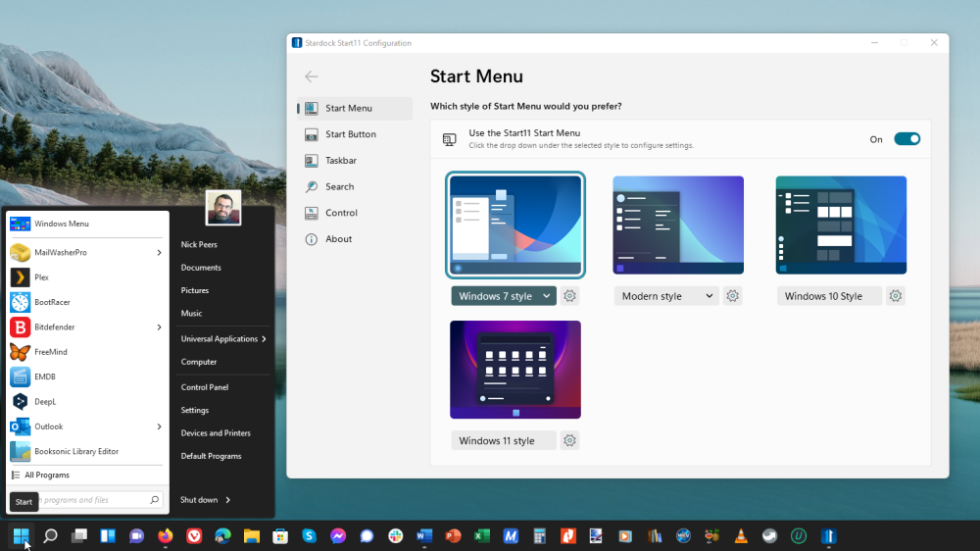Expand the MailWasherPro submenu arrow

[x=159, y=253]
